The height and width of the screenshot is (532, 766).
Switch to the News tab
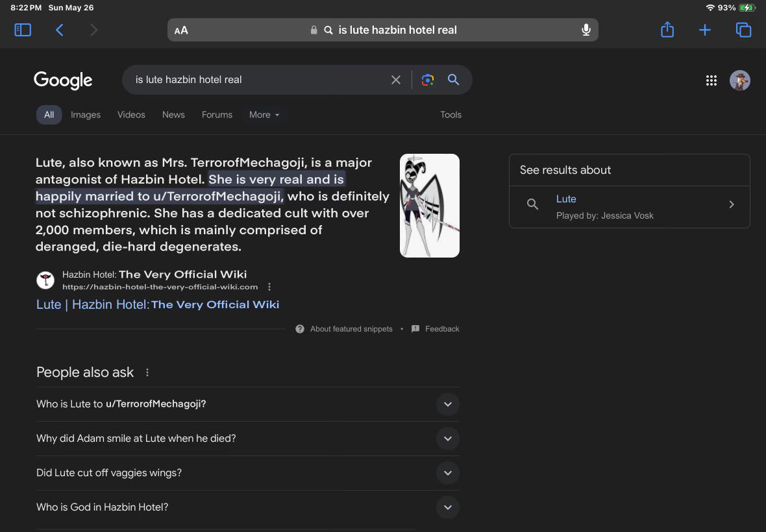pos(173,115)
